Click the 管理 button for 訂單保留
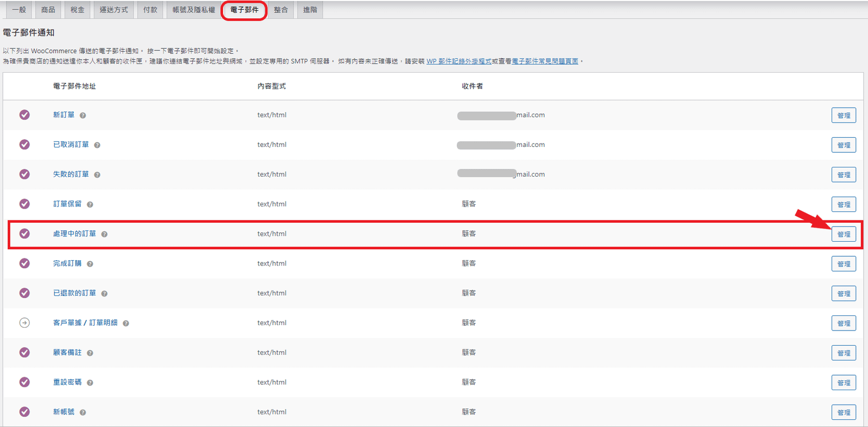868x427 pixels. (x=844, y=205)
